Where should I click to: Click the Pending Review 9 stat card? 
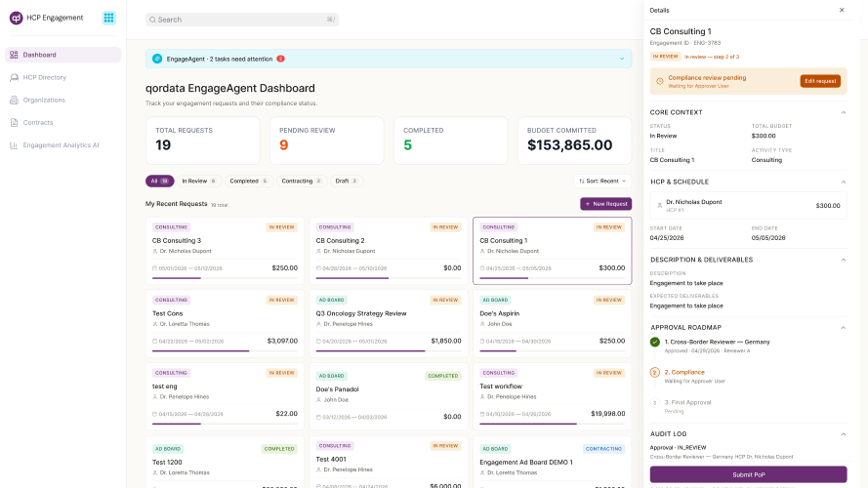coord(327,141)
